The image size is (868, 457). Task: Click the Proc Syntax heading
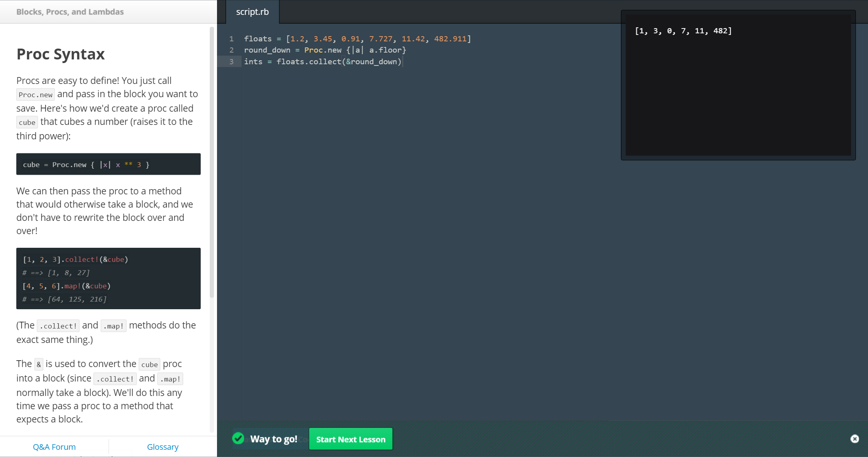pos(61,54)
